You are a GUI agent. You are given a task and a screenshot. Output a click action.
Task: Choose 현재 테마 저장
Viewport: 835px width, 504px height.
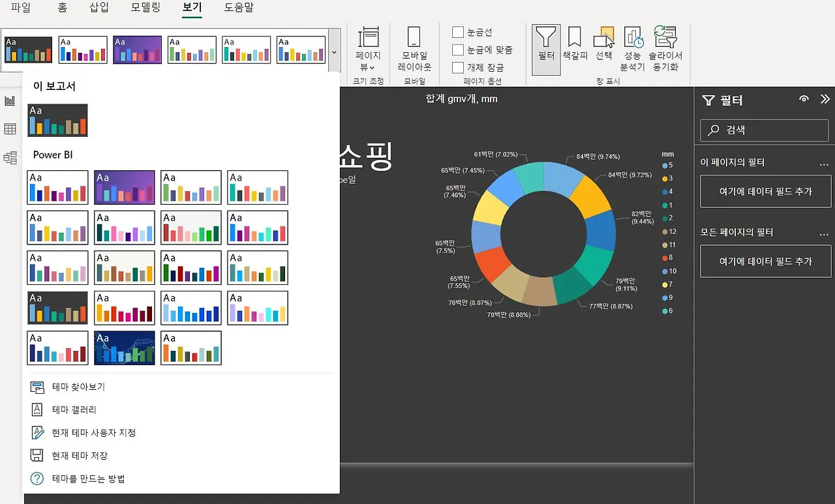coord(80,456)
